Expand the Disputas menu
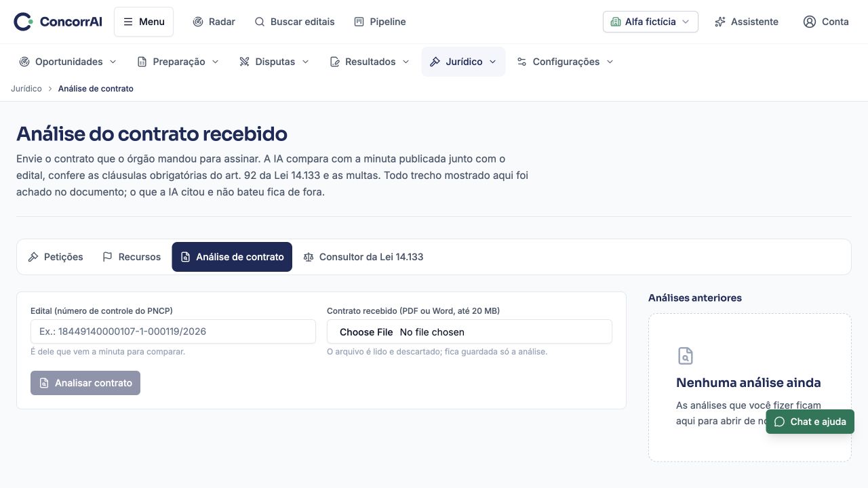Viewport: 868px width, 488px height. coord(274,62)
